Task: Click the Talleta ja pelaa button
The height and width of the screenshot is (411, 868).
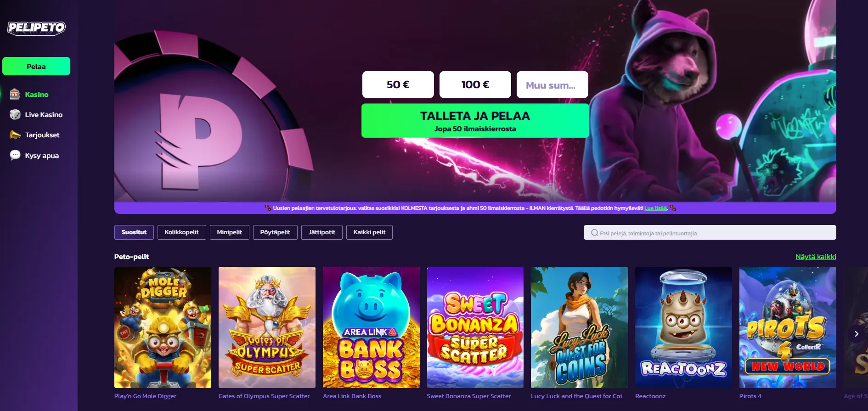Action: tap(475, 121)
